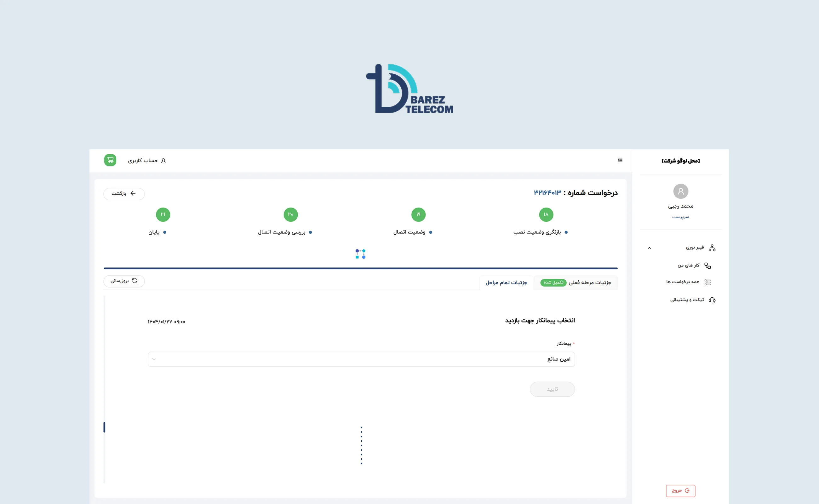The width and height of the screenshot is (819, 504).
Task: Open the پیمانکار contractor dropdown
Action: click(361, 359)
